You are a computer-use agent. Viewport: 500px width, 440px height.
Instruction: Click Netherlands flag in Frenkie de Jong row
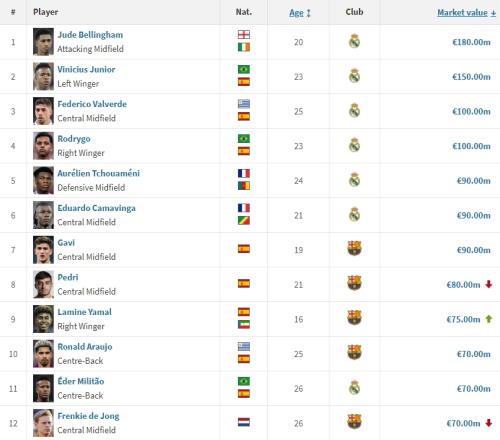pyautogui.click(x=244, y=422)
